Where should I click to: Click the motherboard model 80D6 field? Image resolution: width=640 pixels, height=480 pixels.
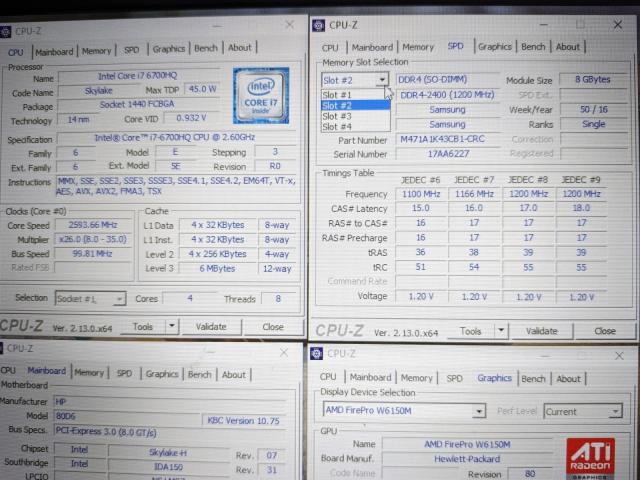click(x=127, y=416)
